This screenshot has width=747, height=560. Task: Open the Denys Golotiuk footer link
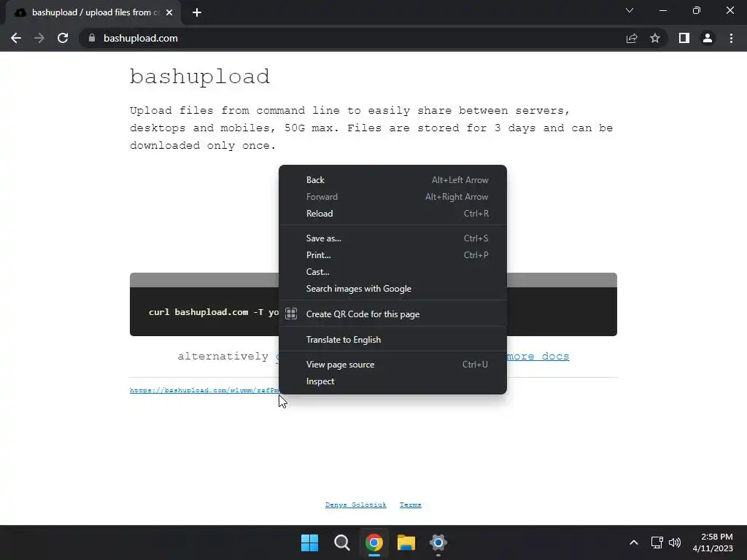coord(356,505)
